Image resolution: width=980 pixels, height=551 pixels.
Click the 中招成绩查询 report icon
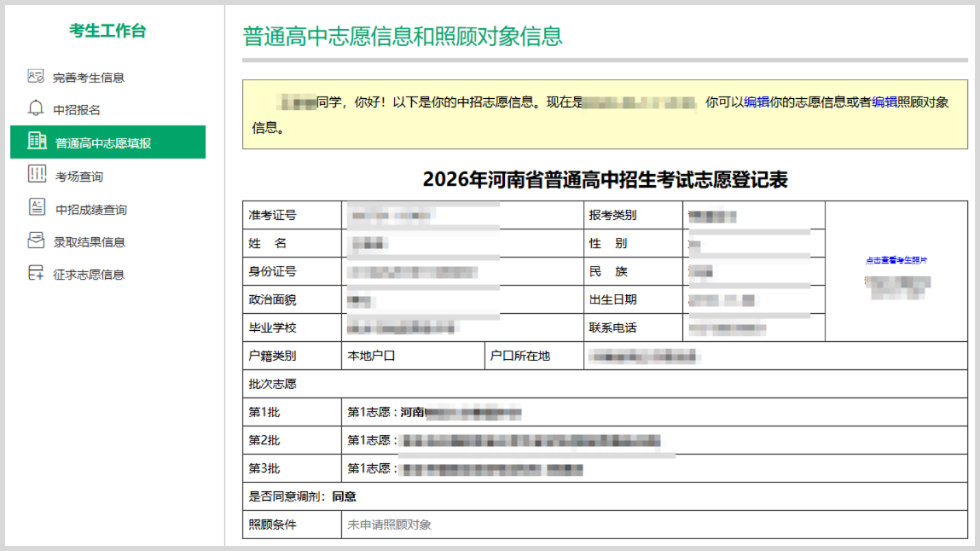pos(37,207)
